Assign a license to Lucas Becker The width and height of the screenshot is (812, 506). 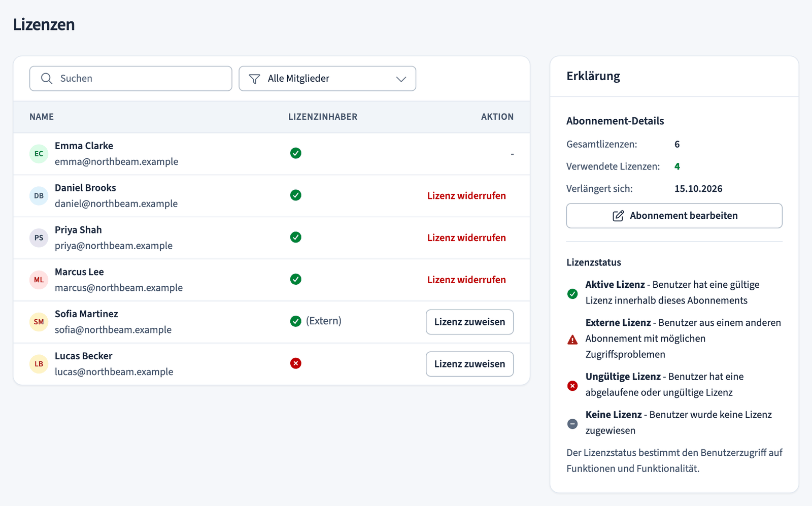click(470, 364)
